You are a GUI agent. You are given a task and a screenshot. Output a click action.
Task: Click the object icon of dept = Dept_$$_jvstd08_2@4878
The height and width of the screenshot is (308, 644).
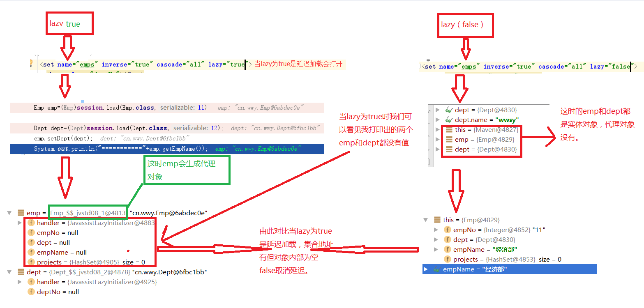tap(21, 272)
